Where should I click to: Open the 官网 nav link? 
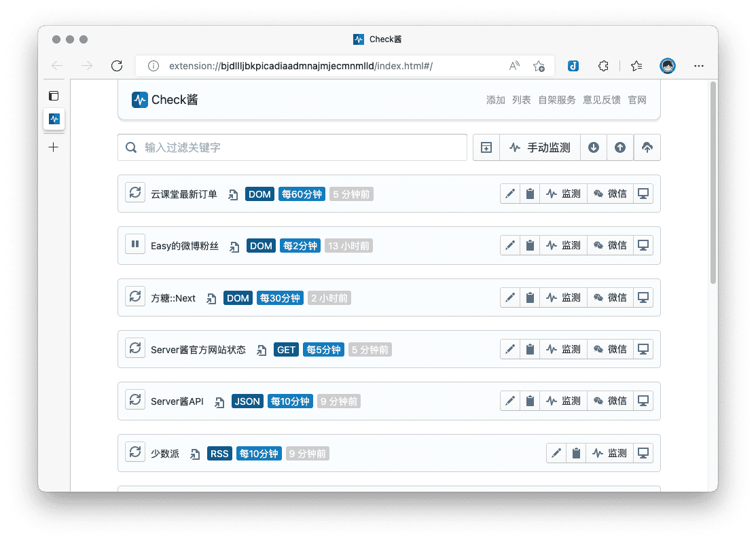pyautogui.click(x=637, y=100)
